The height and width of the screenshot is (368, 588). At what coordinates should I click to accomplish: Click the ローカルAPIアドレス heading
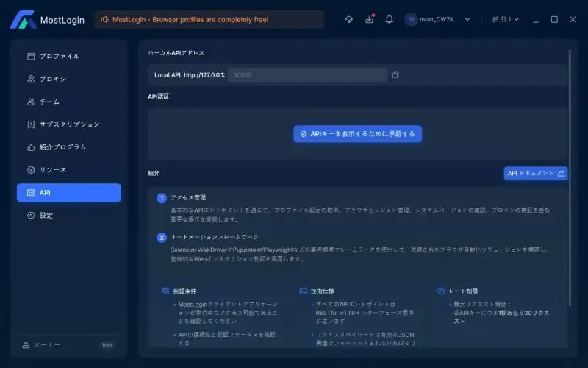point(176,53)
